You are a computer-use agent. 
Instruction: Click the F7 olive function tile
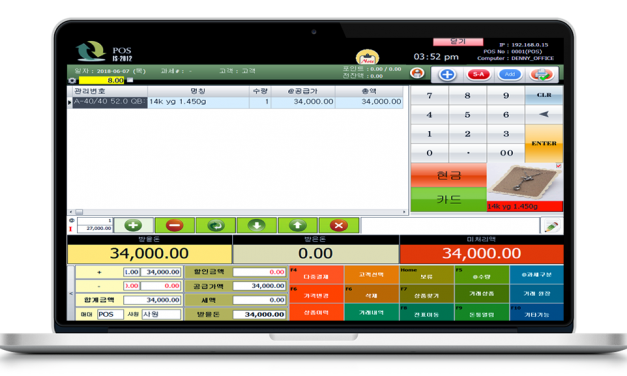[x=427, y=294]
